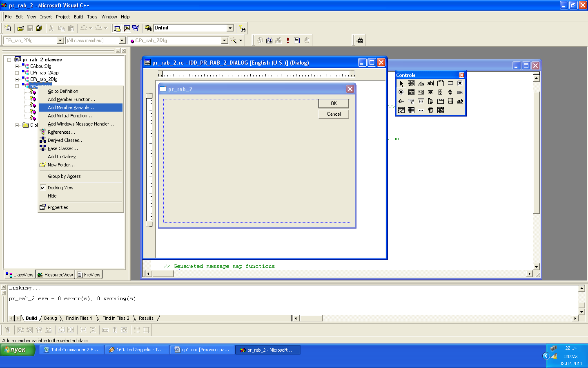Click the editor's horizontal scrollbar thumb
Image resolution: width=588 pixels, height=368 pixels.
point(163,274)
